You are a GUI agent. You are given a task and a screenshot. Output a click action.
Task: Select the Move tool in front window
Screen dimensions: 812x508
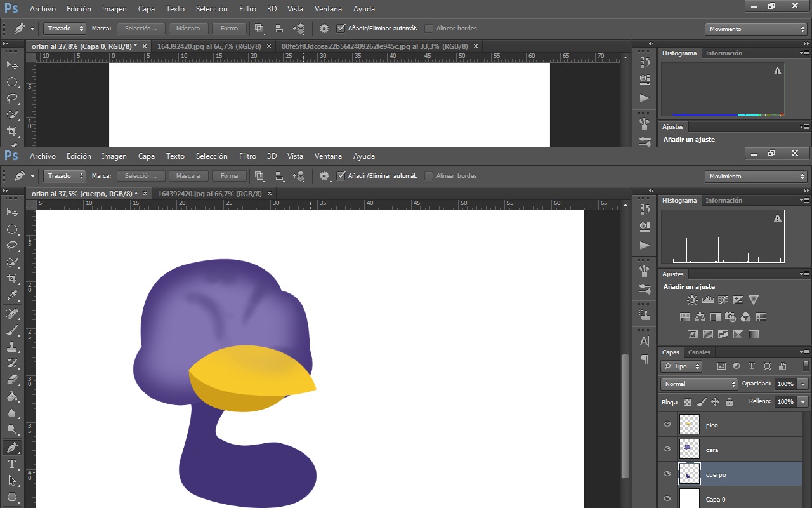tap(11, 212)
